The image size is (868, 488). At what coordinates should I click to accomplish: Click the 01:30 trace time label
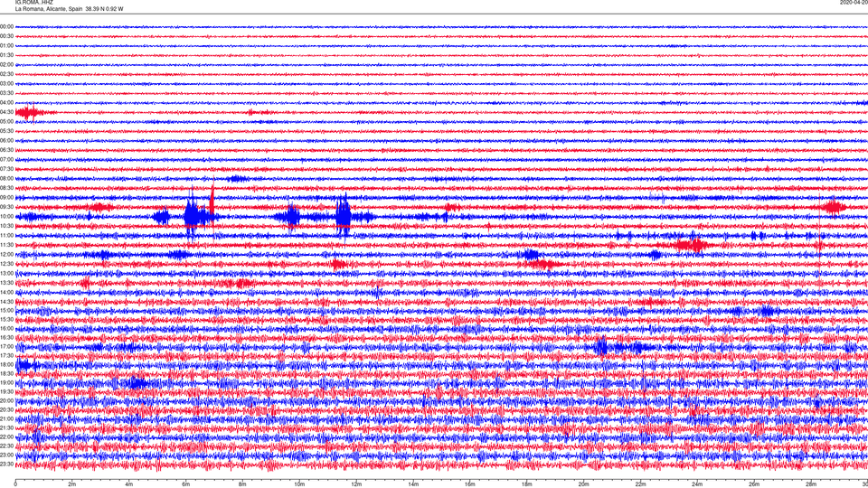[6, 55]
